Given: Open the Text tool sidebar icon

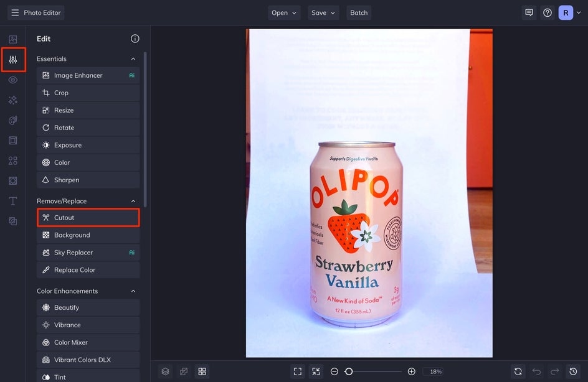Looking at the screenshot, I should click(x=12, y=201).
